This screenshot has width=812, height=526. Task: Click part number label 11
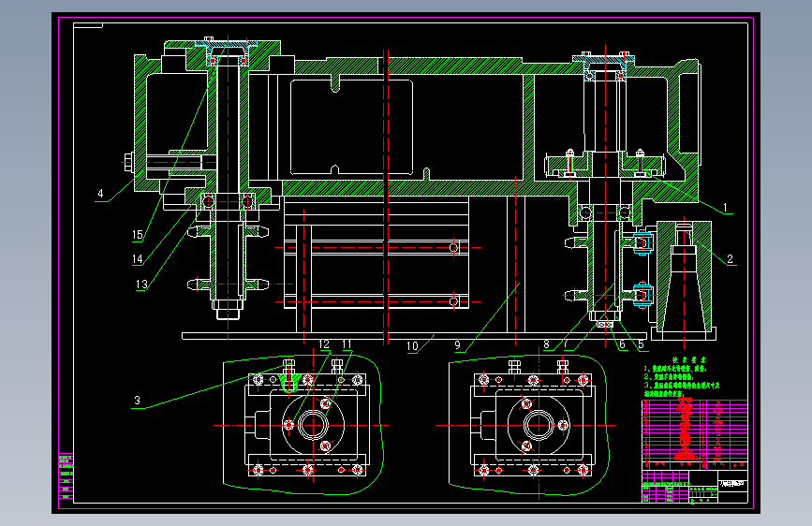[x=347, y=344]
